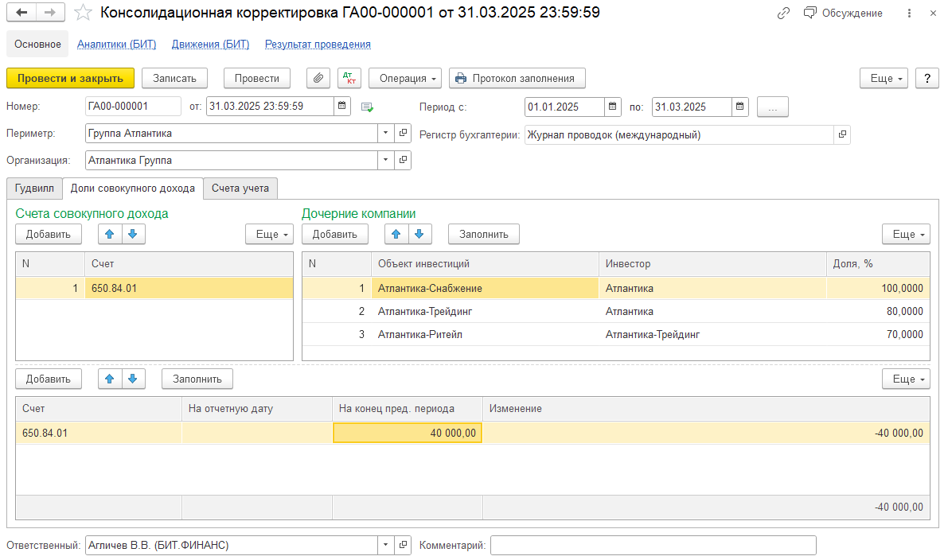Add document to favorites with star icon
948x560 pixels.
pyautogui.click(x=82, y=13)
